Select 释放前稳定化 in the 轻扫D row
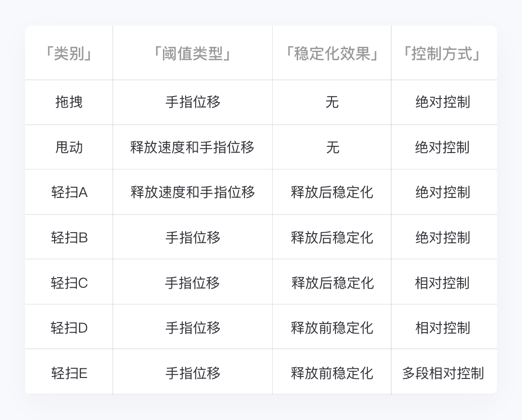Viewport: 522px width, 420px height. click(x=332, y=328)
